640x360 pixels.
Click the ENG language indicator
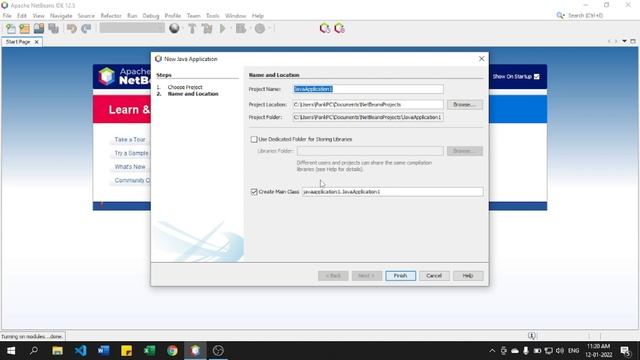pos(573,351)
